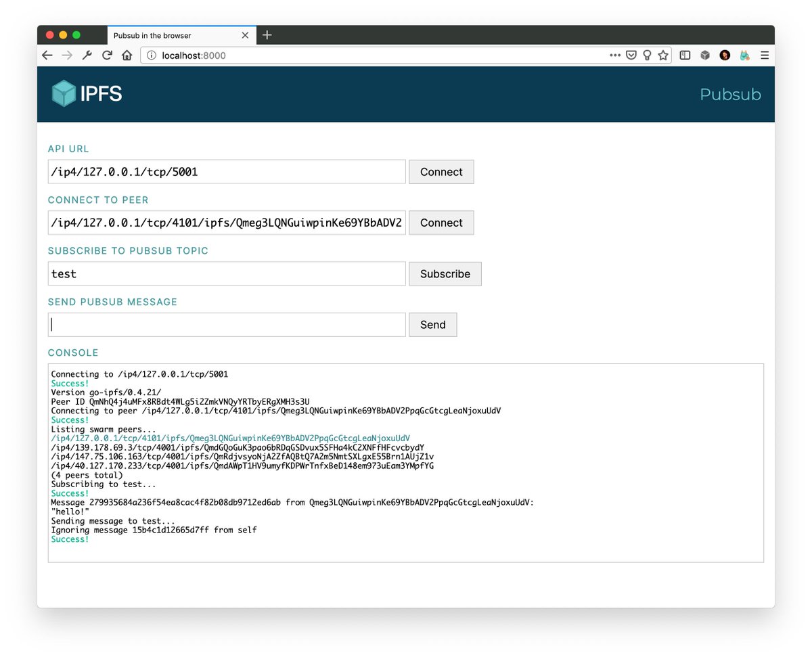Toggle the browser sidebar
This screenshot has width=812, height=657.
point(685,55)
